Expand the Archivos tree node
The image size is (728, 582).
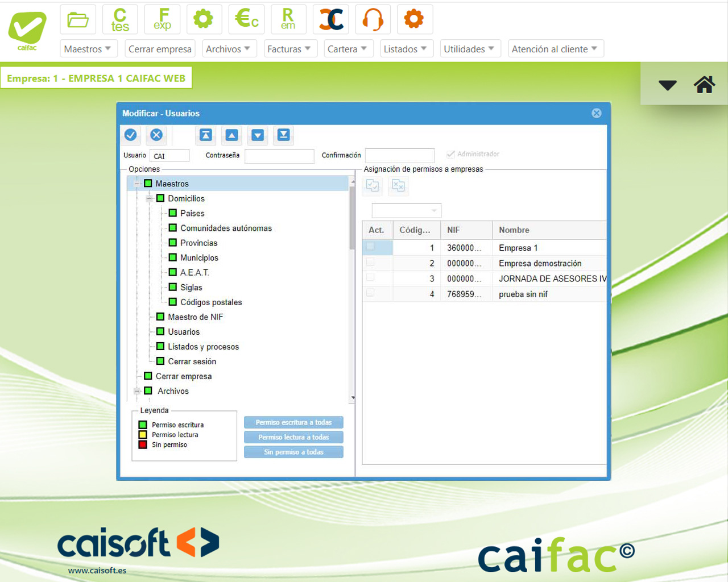(136, 391)
